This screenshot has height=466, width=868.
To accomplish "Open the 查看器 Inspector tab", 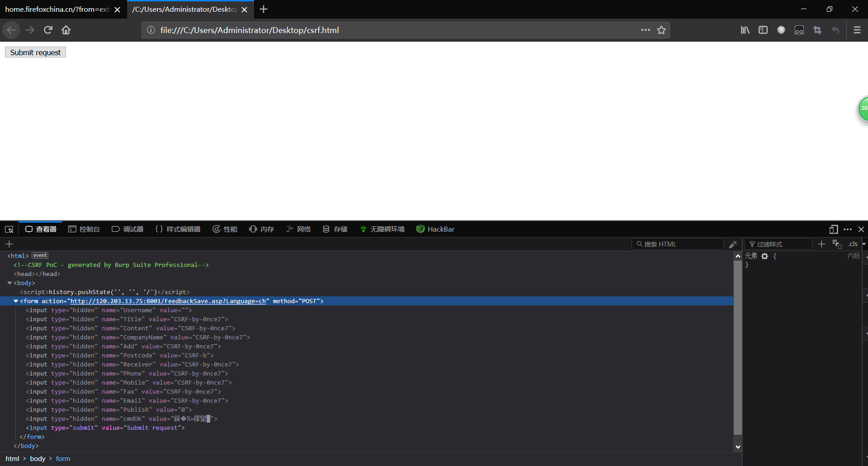I will [x=41, y=229].
